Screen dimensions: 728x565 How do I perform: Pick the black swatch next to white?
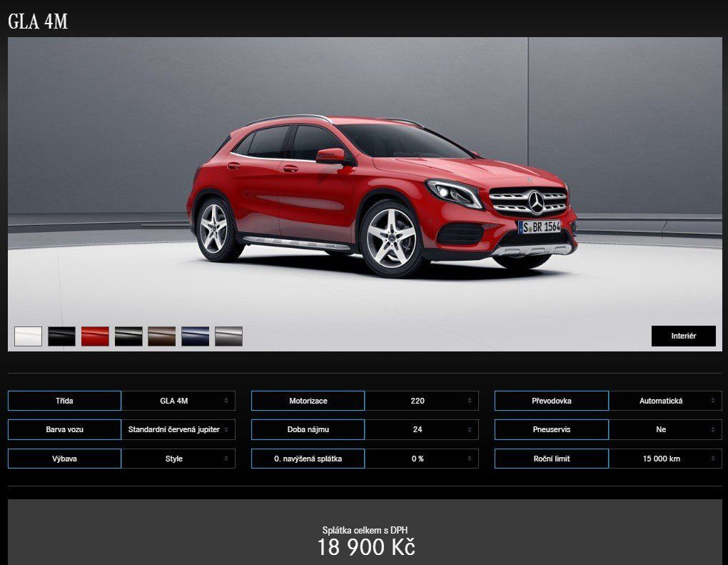tap(61, 336)
